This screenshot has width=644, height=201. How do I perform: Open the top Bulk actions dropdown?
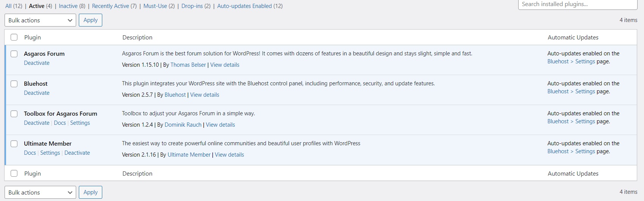(x=40, y=20)
